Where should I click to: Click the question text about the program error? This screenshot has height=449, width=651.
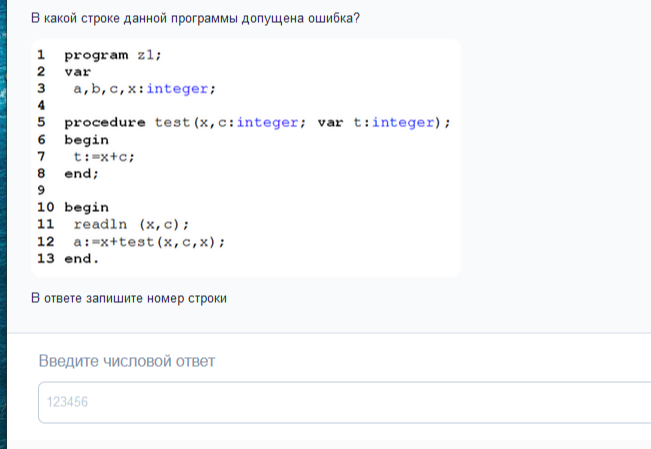195,19
